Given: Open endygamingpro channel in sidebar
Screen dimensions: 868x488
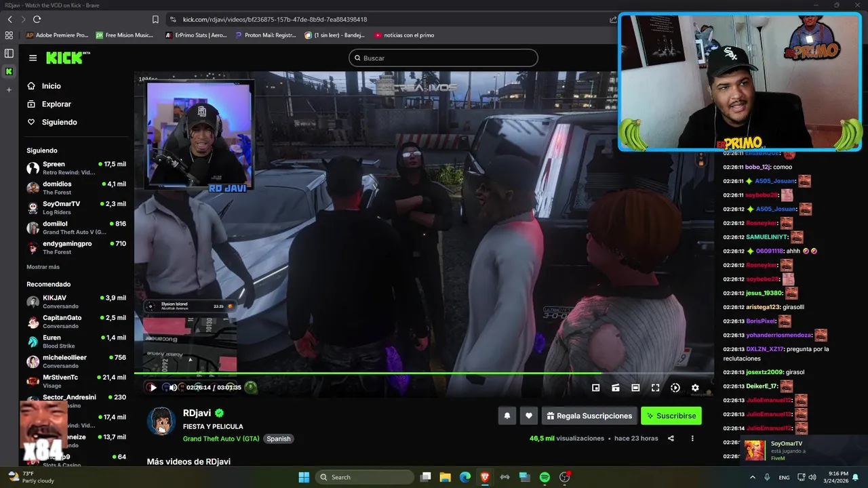Looking at the screenshot, I should pyautogui.click(x=76, y=247).
